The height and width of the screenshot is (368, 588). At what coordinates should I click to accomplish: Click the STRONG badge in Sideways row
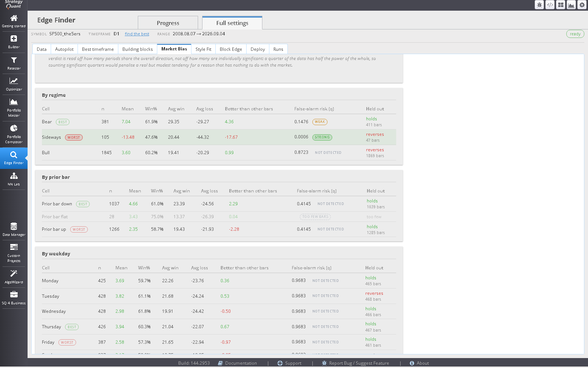tap(322, 137)
